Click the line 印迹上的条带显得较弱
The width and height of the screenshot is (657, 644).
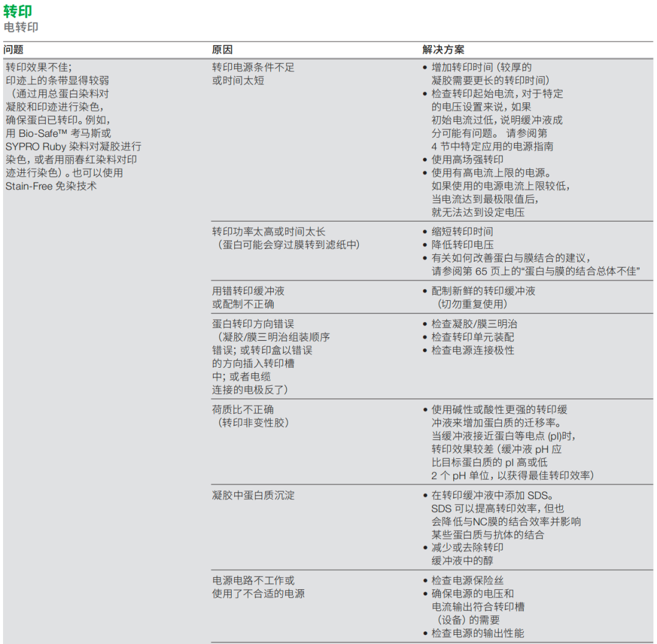click(57, 80)
